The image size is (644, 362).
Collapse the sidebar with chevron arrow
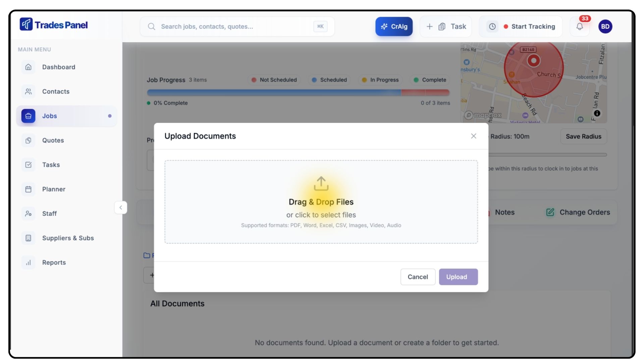(121, 207)
